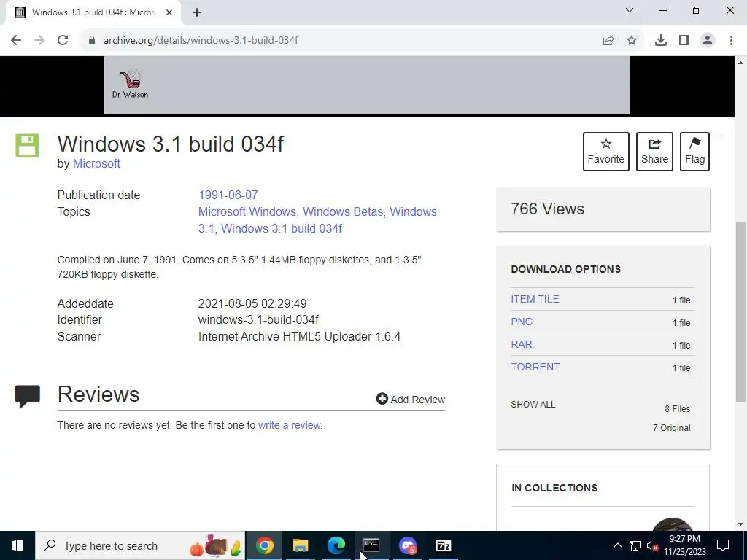Open 7-Zip from the taskbar
Viewport: 747px width, 560px height.
(x=443, y=545)
